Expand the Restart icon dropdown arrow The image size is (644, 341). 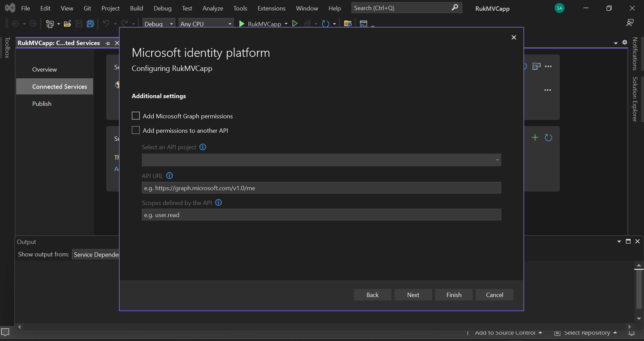click(x=334, y=24)
